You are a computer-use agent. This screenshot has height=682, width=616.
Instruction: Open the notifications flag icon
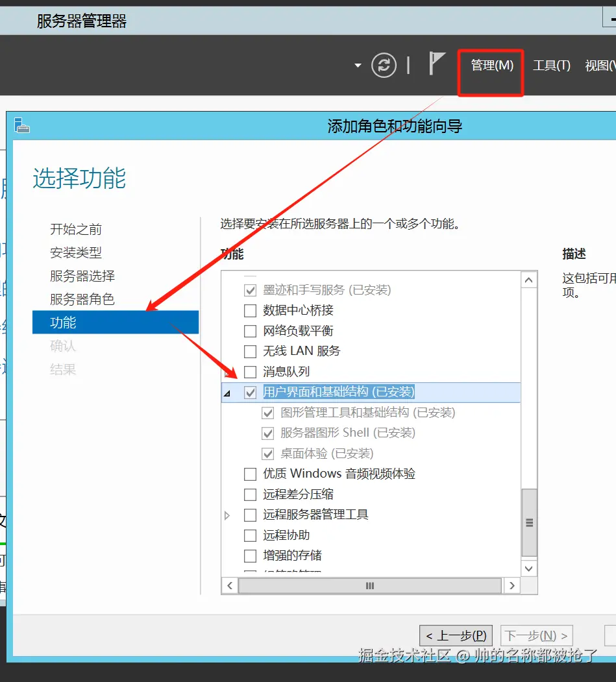pos(437,64)
